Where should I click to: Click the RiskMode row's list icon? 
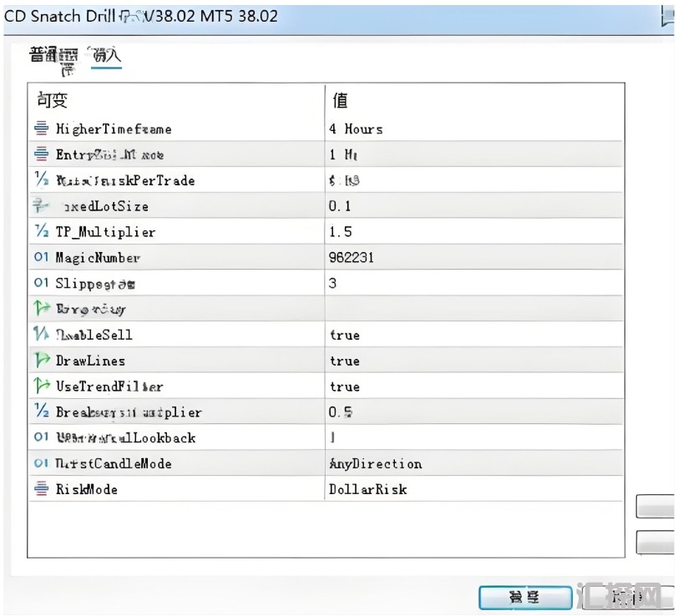(42, 489)
